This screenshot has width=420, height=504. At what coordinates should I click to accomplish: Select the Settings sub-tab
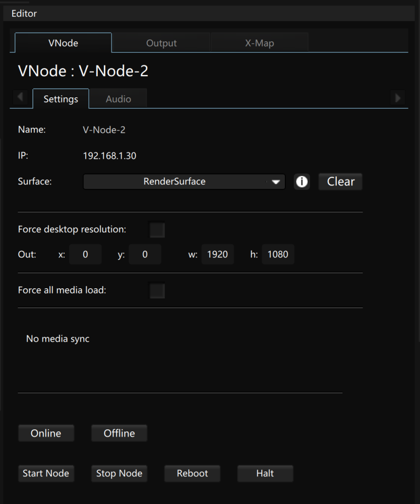click(x=61, y=99)
